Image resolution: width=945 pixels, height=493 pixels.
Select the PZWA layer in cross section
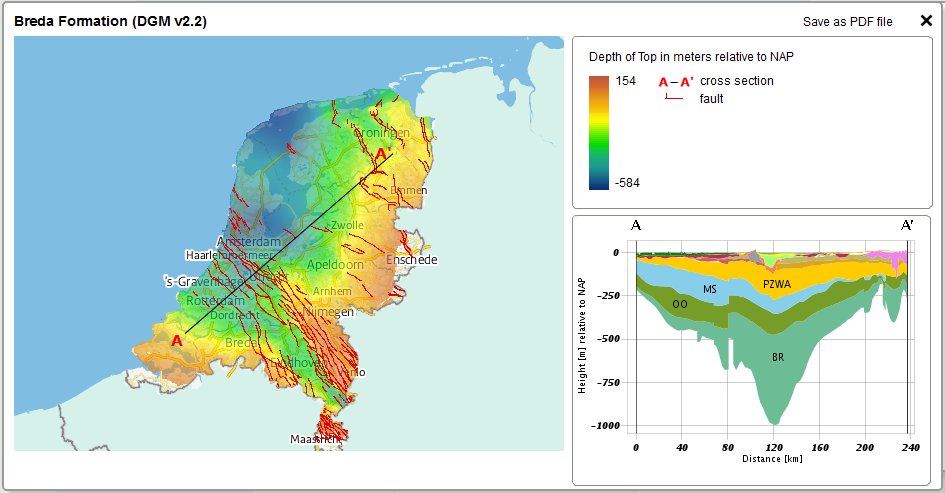(x=778, y=284)
